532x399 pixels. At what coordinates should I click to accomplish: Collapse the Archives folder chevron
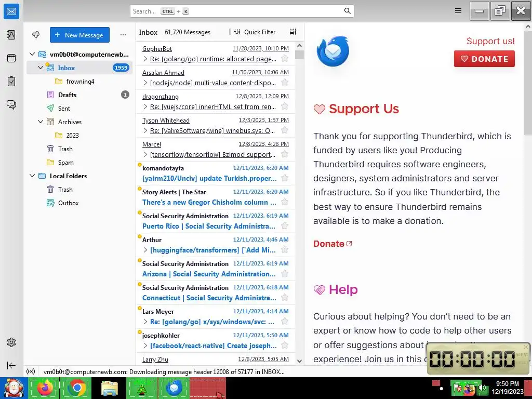pos(41,122)
